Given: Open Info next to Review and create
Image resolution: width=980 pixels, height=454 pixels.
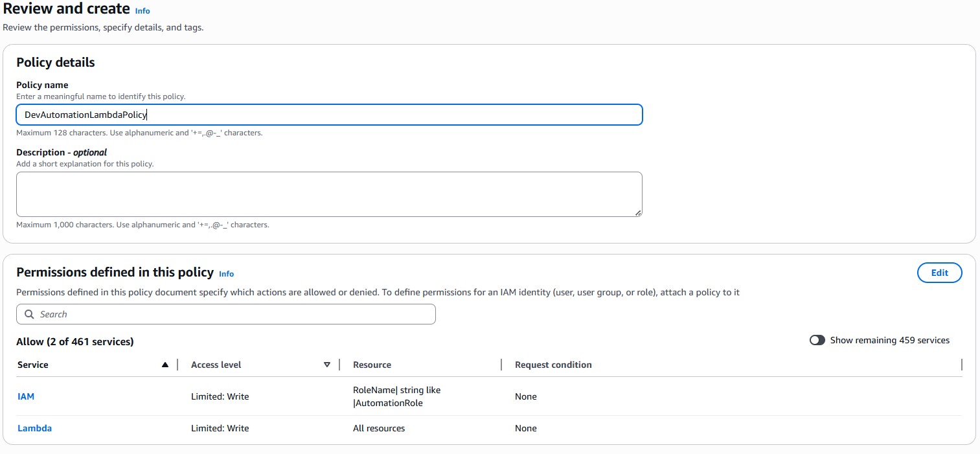Looking at the screenshot, I should pyautogui.click(x=142, y=11).
